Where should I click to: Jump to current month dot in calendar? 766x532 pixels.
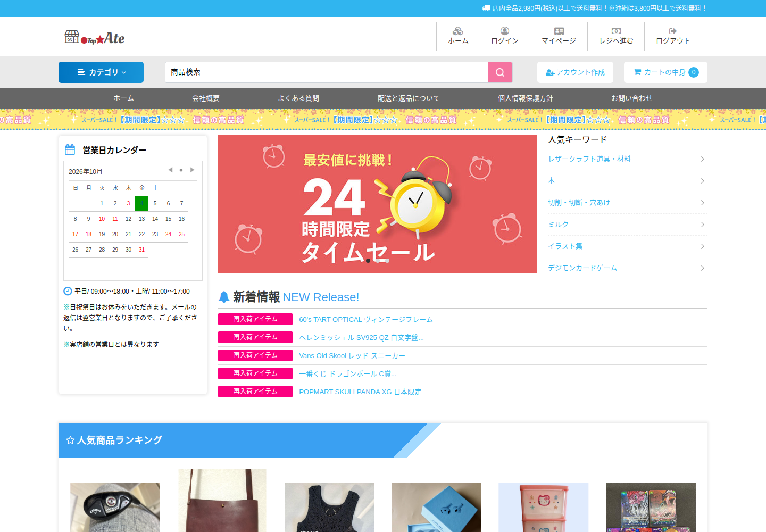coord(181,170)
